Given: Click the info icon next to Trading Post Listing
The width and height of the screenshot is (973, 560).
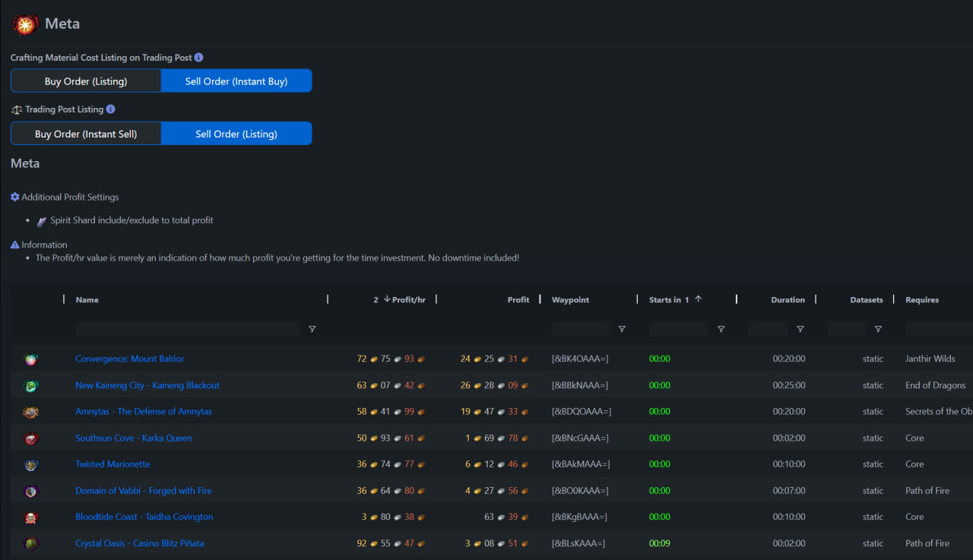Looking at the screenshot, I should (110, 109).
